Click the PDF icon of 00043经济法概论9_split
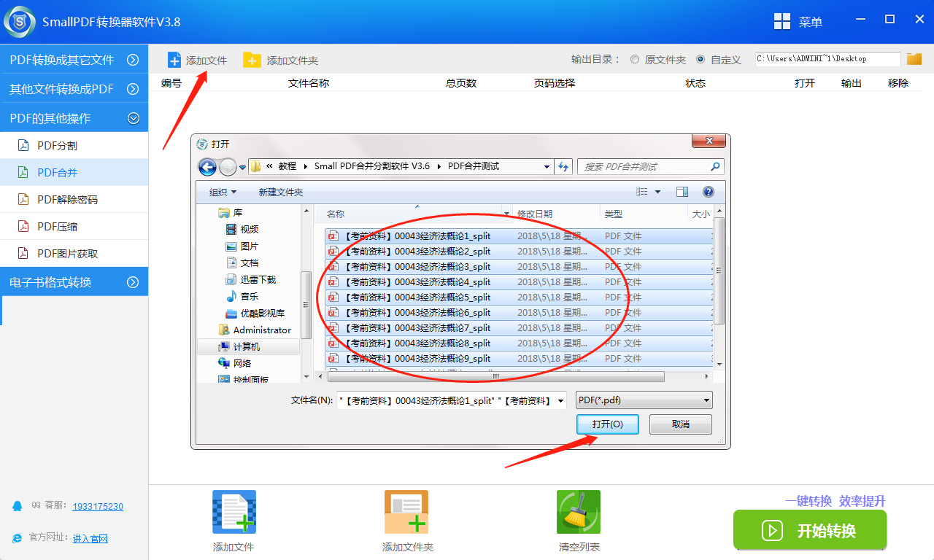 tap(333, 359)
